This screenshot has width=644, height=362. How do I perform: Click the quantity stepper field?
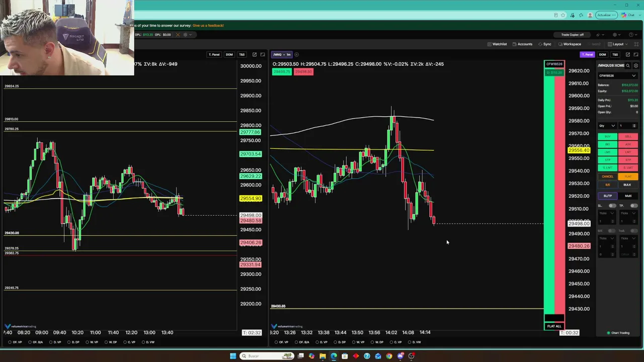coord(628,126)
